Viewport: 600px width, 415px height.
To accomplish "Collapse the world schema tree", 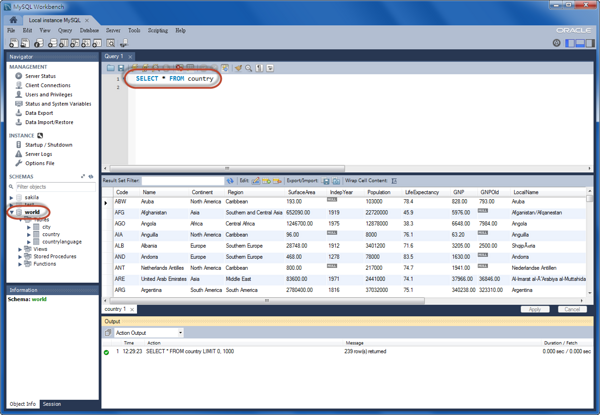I will [x=12, y=212].
